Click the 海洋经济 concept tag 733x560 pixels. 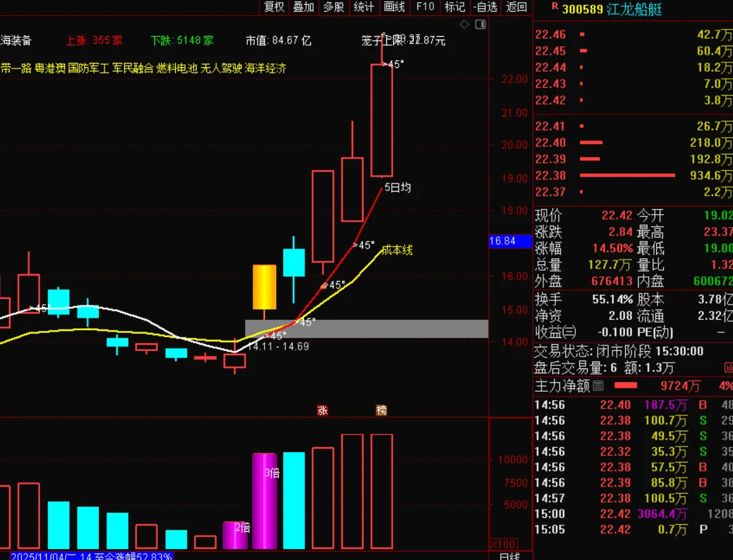[x=266, y=69]
